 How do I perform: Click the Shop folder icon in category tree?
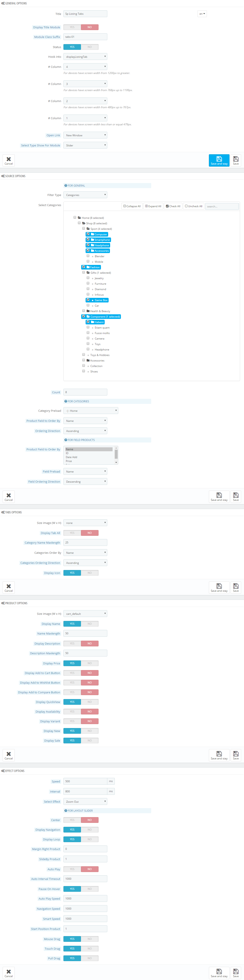[x=84, y=223]
